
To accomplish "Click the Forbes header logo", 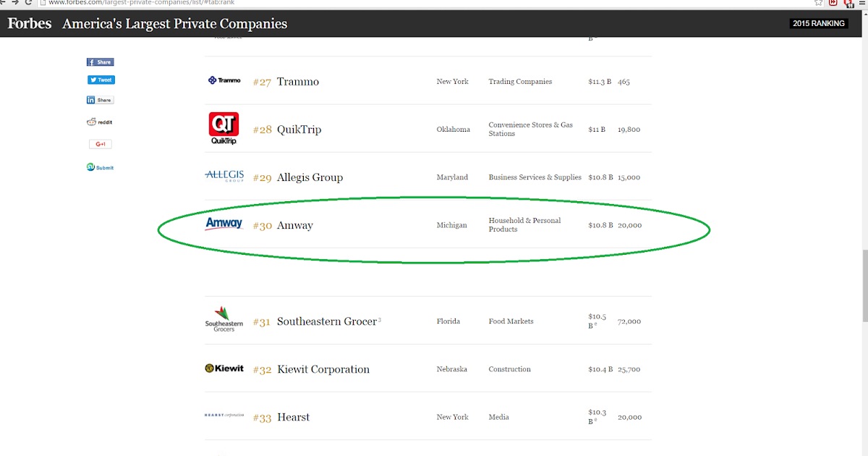I will coord(29,23).
